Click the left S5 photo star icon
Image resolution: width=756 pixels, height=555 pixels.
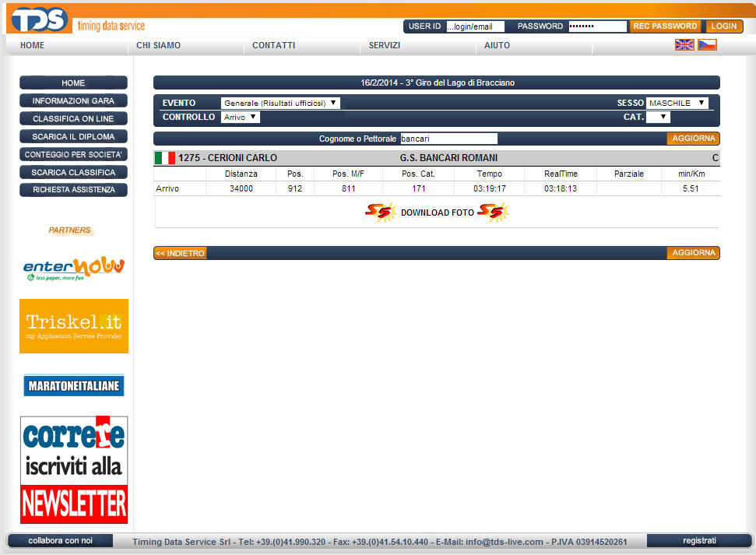click(x=381, y=213)
